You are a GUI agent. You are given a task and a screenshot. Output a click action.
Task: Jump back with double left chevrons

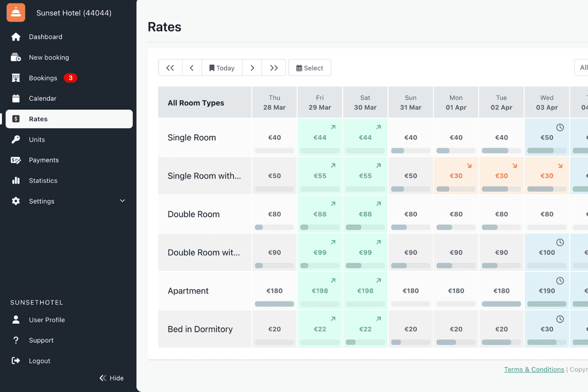[170, 68]
